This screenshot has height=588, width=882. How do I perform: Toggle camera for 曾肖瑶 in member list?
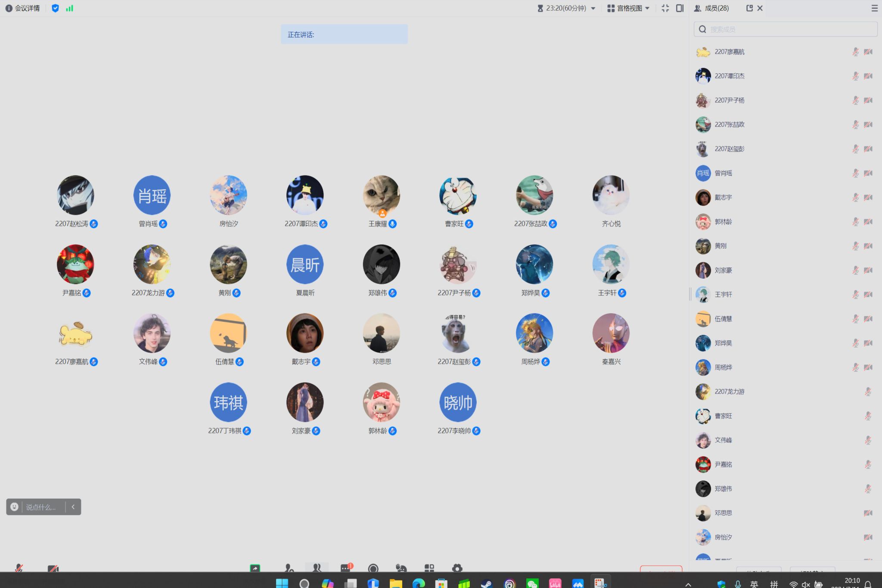[868, 173]
